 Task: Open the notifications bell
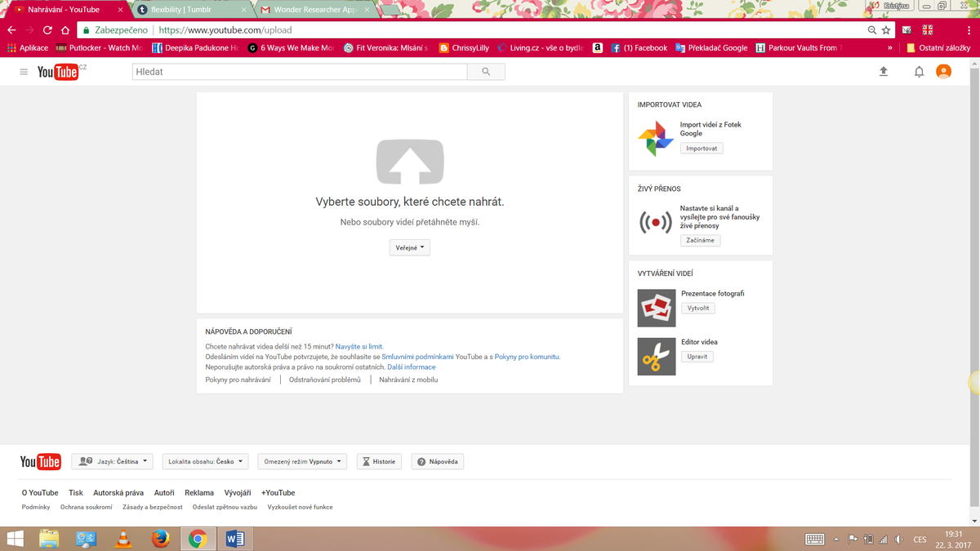point(919,72)
